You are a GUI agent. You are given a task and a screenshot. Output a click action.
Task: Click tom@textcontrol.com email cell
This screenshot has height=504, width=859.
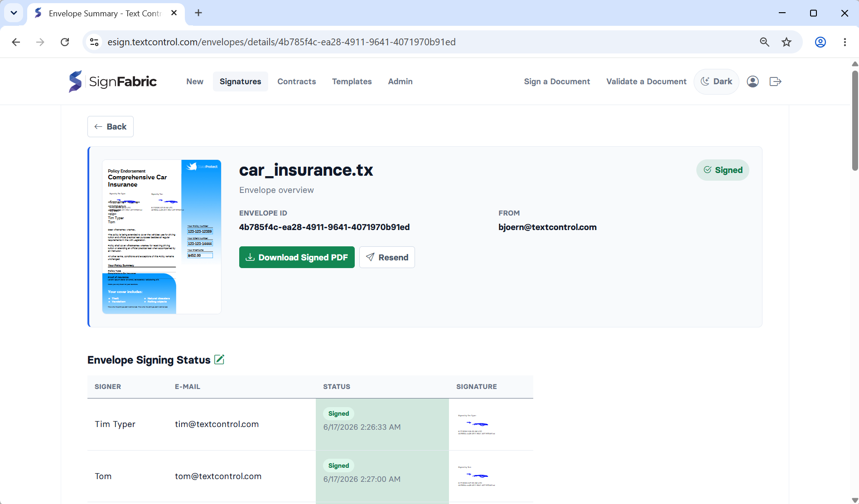pyautogui.click(x=218, y=476)
